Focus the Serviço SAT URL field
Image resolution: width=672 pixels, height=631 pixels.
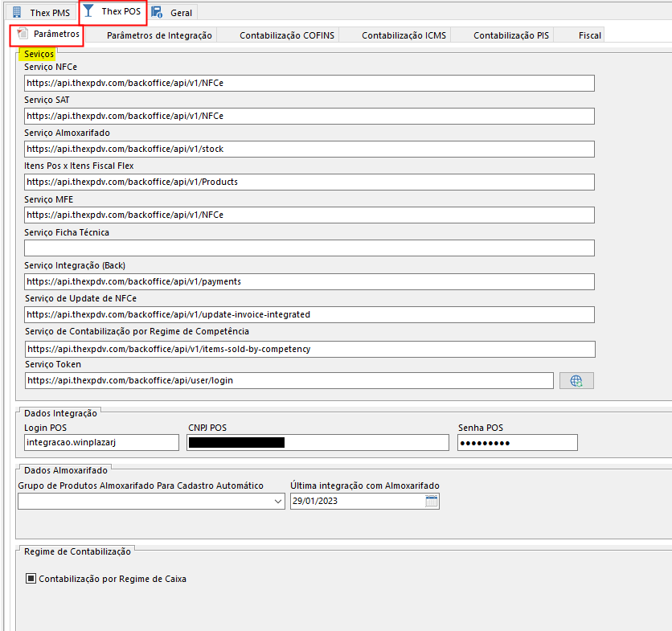point(309,117)
